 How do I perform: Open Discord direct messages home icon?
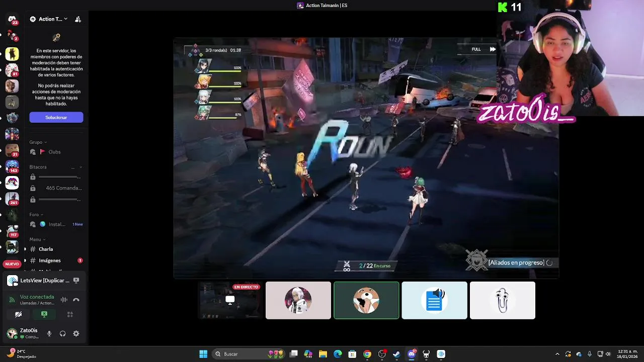coord(12,19)
